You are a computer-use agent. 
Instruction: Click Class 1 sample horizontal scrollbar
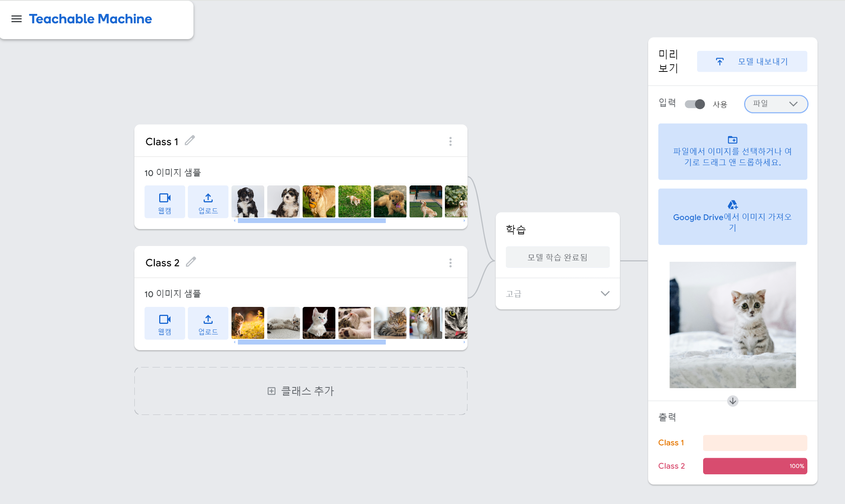pyautogui.click(x=311, y=221)
